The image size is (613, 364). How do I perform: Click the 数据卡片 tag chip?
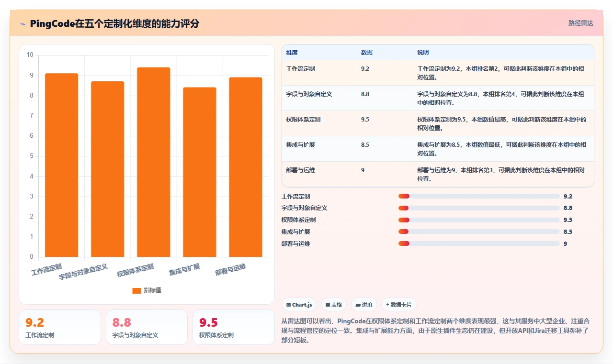(x=398, y=305)
